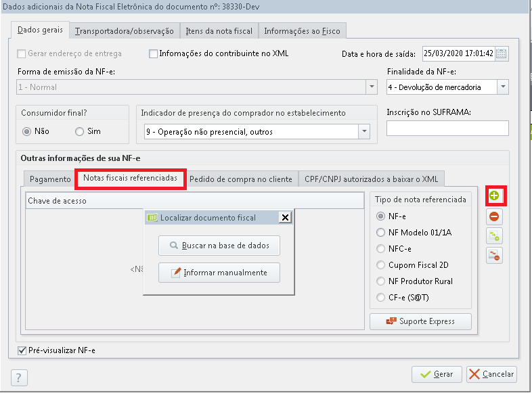
Task: Open Finalidade da NF-e dropdown arrow
Action: pos(503,87)
